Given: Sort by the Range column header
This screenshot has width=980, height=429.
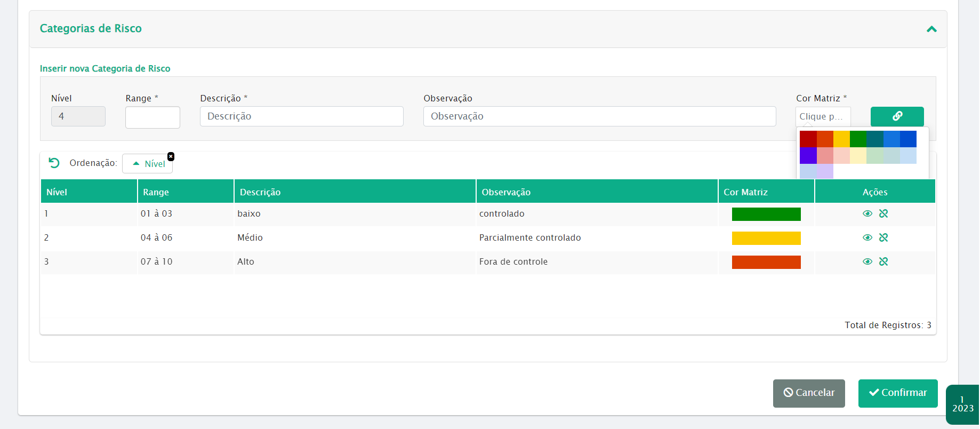Looking at the screenshot, I should tap(156, 192).
